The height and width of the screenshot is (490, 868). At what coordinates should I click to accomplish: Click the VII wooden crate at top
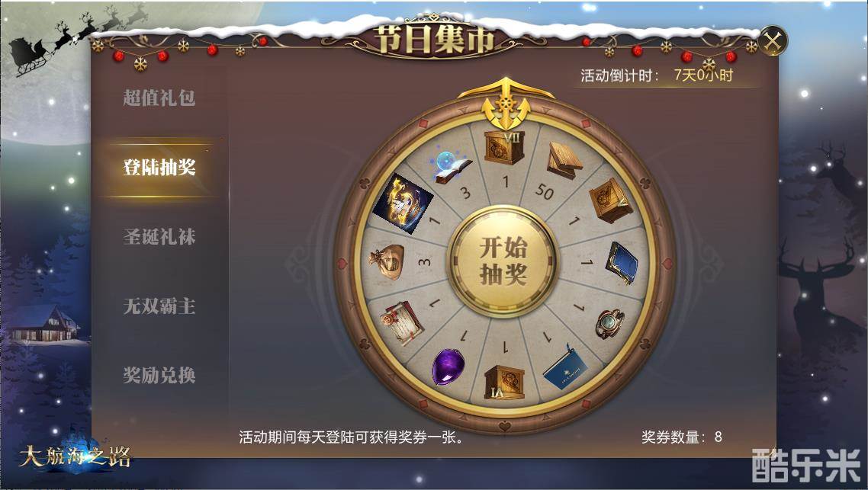point(504,148)
